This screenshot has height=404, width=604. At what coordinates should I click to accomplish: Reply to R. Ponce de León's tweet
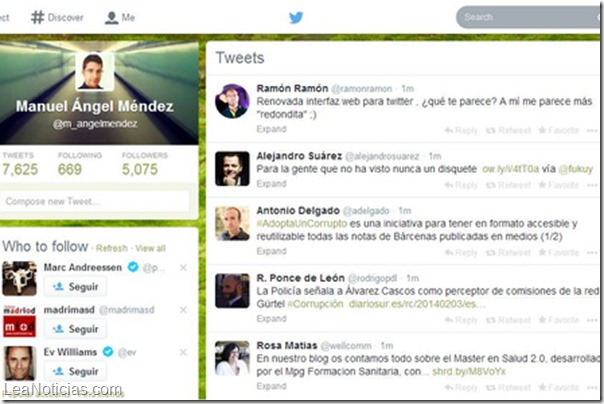click(461, 320)
